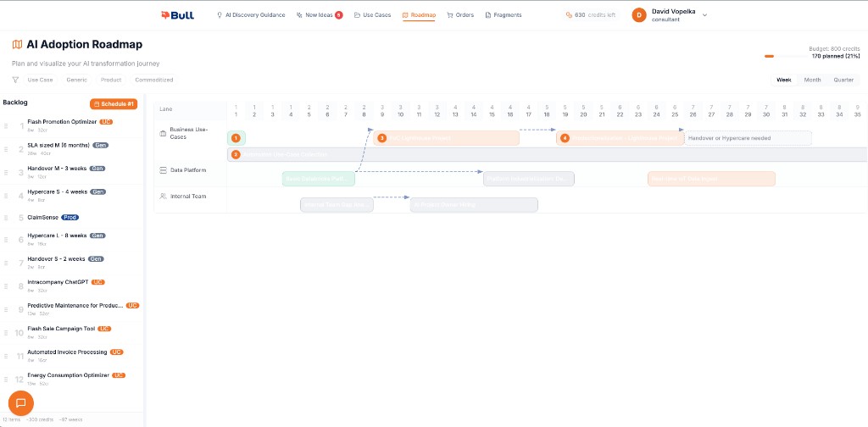This screenshot has height=427, width=868.
Task: Grab the drag handle of Automated Invoice Processing
Action: (x=6, y=356)
